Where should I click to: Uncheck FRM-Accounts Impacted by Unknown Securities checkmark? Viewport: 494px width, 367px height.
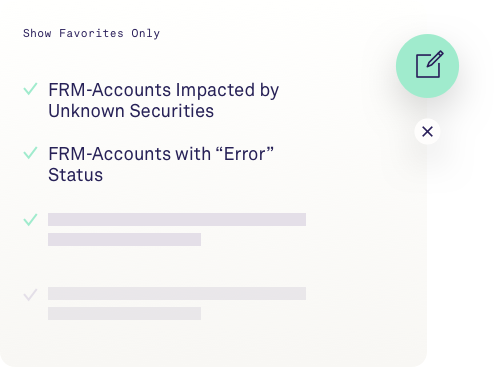(x=30, y=89)
